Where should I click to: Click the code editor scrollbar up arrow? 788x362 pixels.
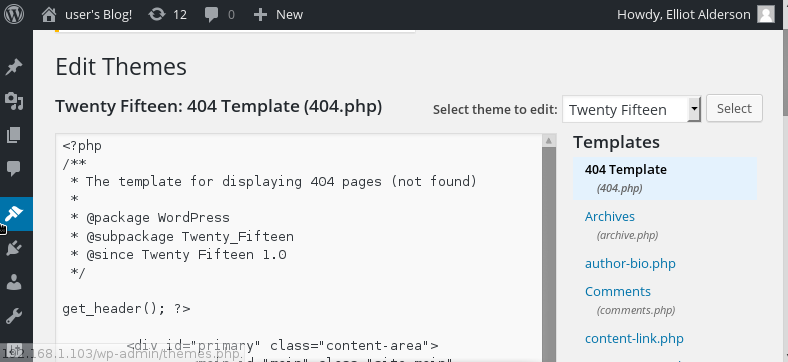point(549,141)
